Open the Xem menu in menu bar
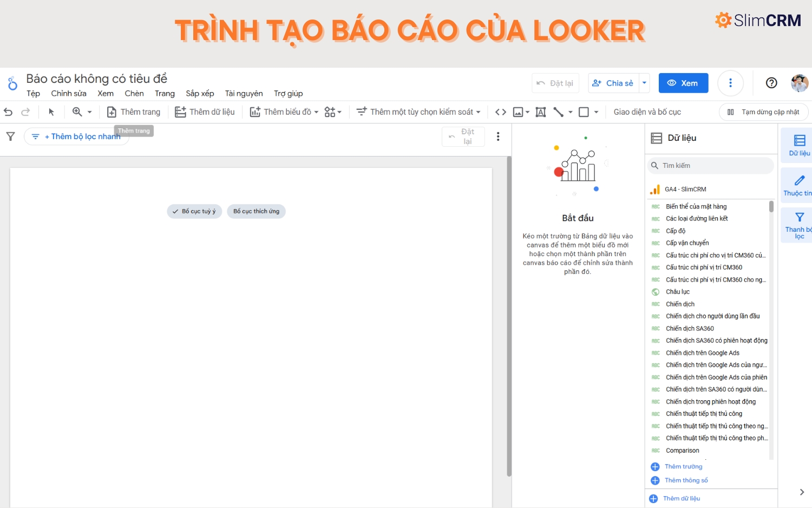812x508 pixels. [106, 94]
